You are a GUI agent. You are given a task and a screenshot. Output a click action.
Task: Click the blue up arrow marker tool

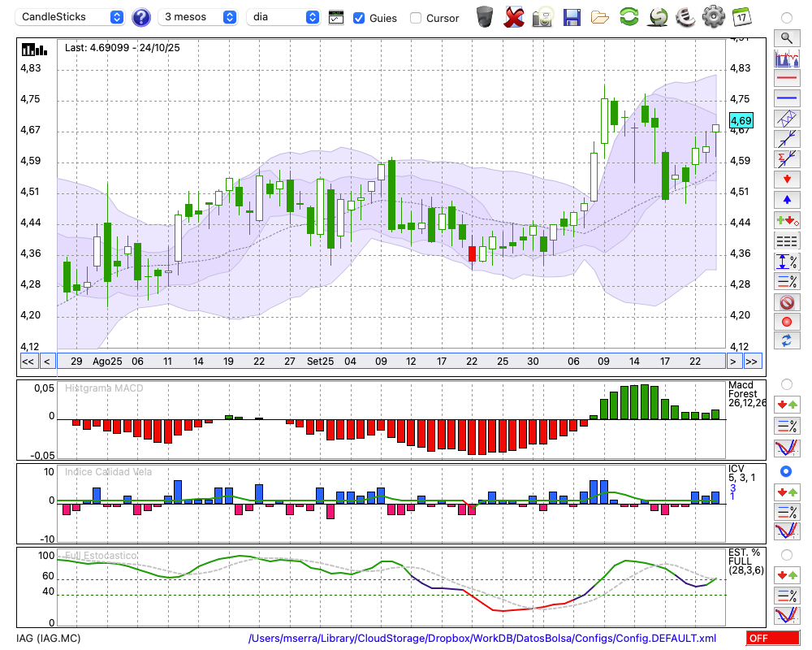(x=786, y=200)
